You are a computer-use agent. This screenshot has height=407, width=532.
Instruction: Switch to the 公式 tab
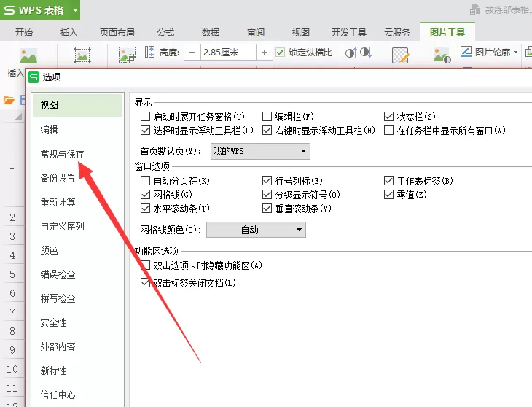pos(165,33)
